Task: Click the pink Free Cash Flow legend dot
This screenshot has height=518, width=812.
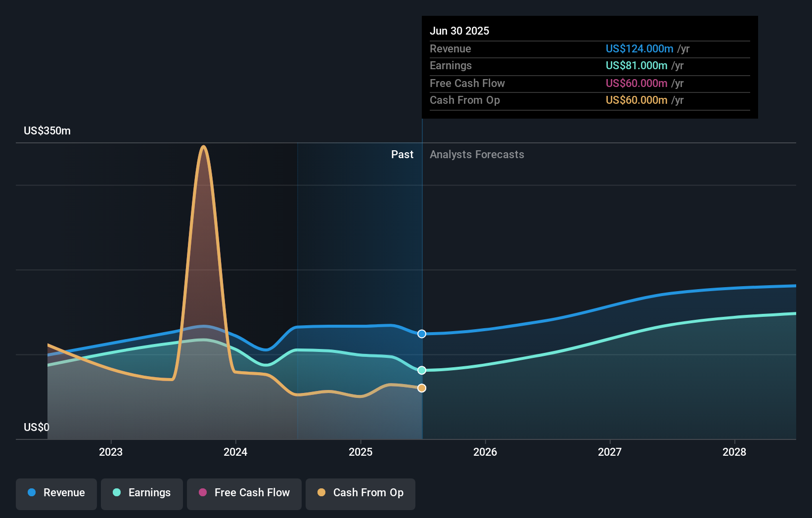Action: click(x=203, y=493)
